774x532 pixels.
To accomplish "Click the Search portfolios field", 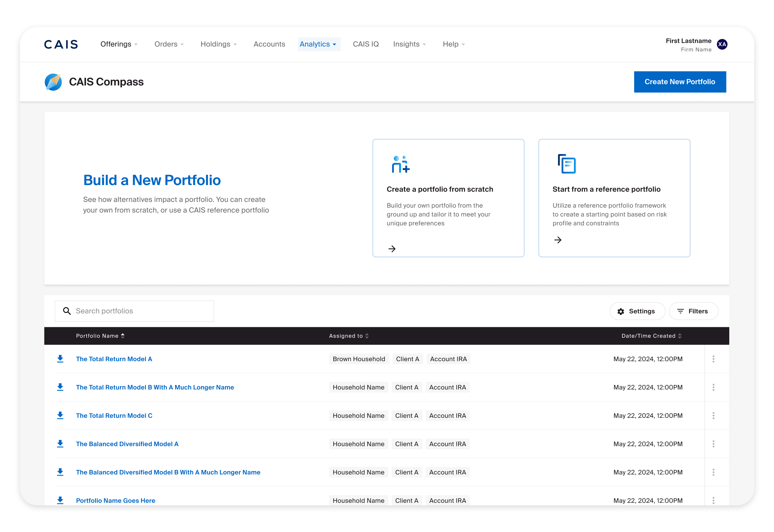I will (x=134, y=311).
